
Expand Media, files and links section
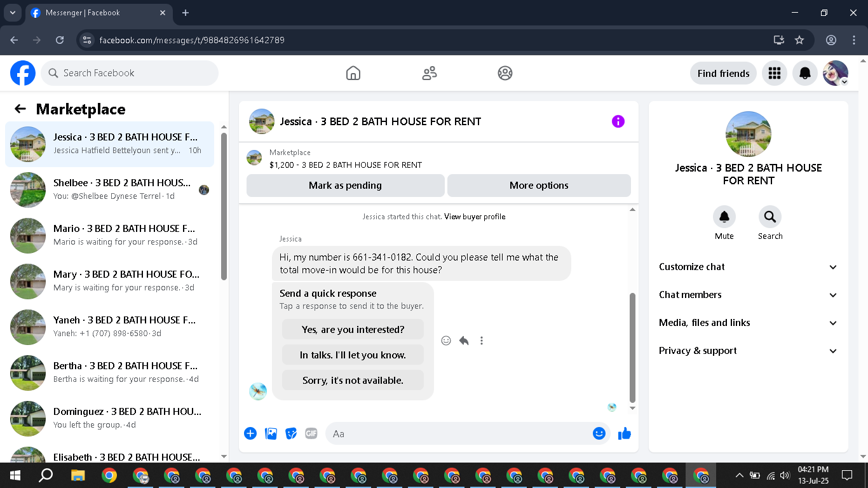tap(748, 323)
